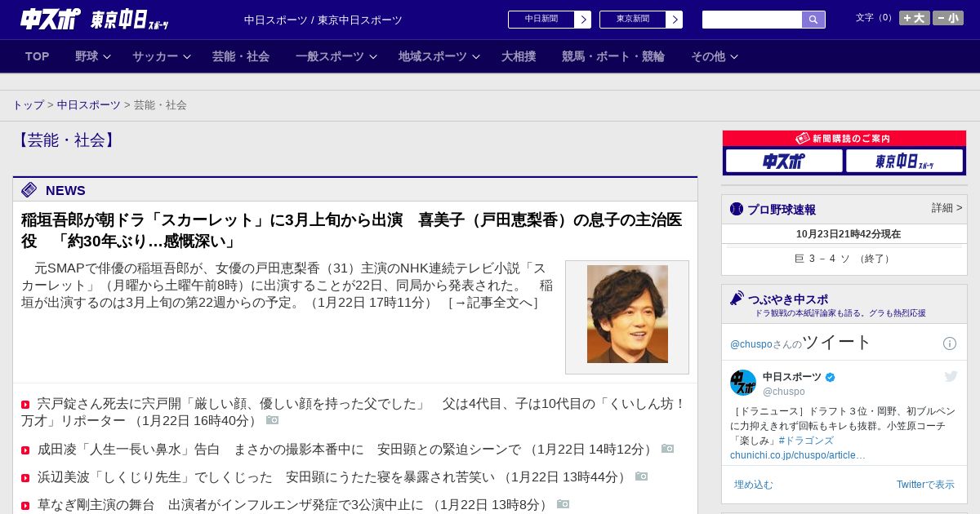Open the 中日新聞 link button

[541, 20]
